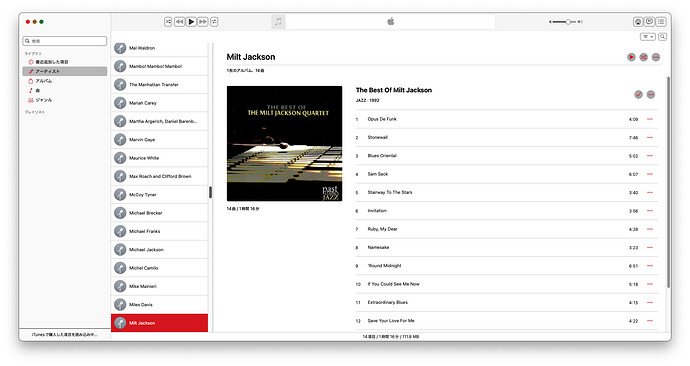Select the Sam Sack track title

(x=378, y=174)
